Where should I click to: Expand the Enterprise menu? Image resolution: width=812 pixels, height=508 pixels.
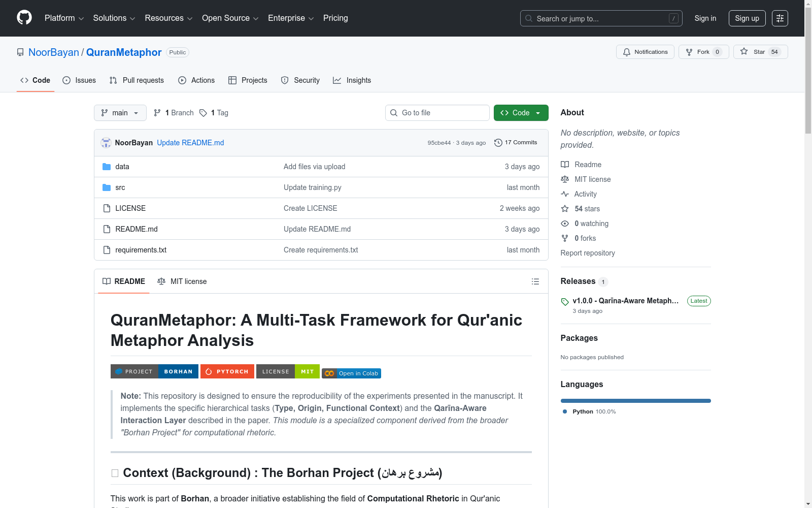291,18
